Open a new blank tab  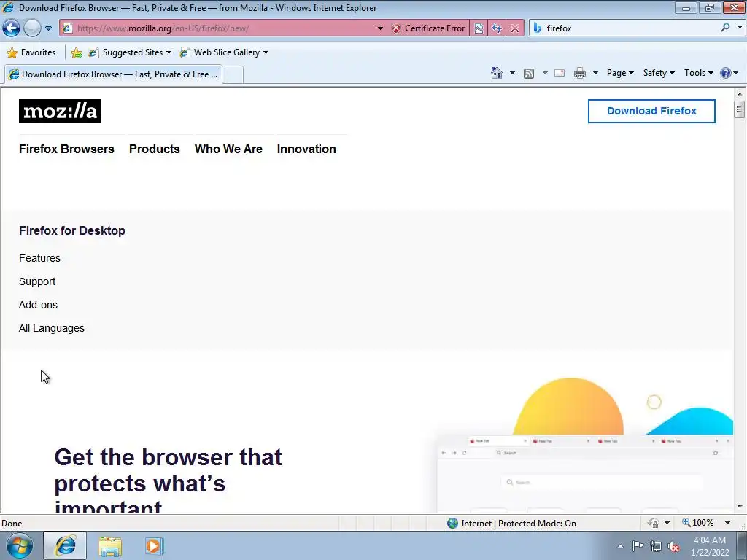233,75
